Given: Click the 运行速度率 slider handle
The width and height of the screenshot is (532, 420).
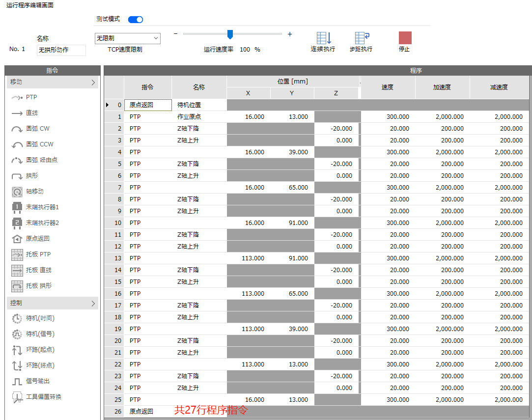Looking at the screenshot, I should click(x=229, y=34).
